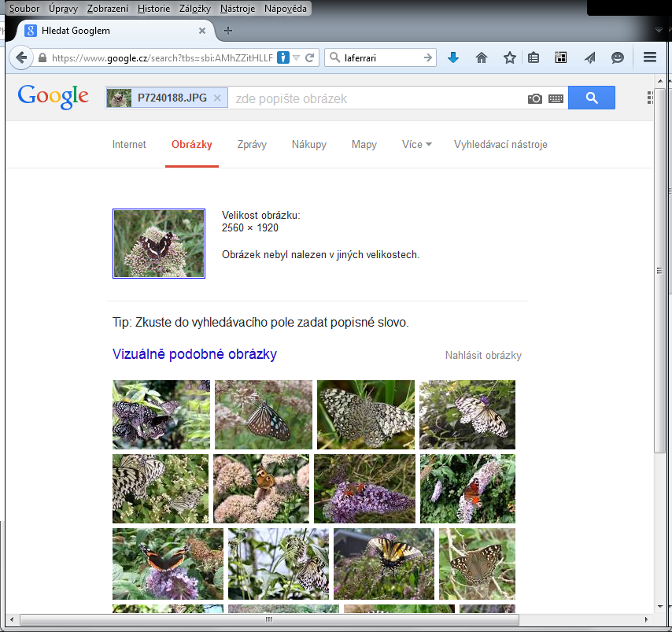Type in the 'zde popište obrázek' field
Viewport: 672px width, 632px height.
(x=378, y=98)
